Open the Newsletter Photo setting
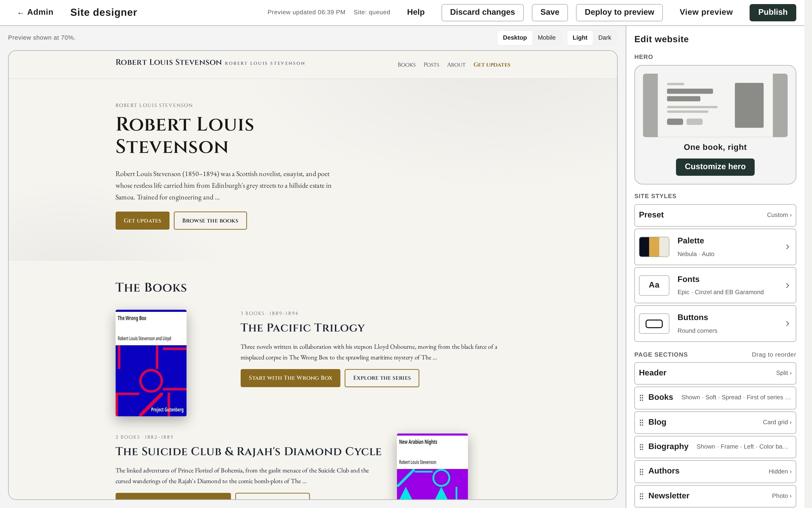The image size is (812, 508). click(715, 496)
